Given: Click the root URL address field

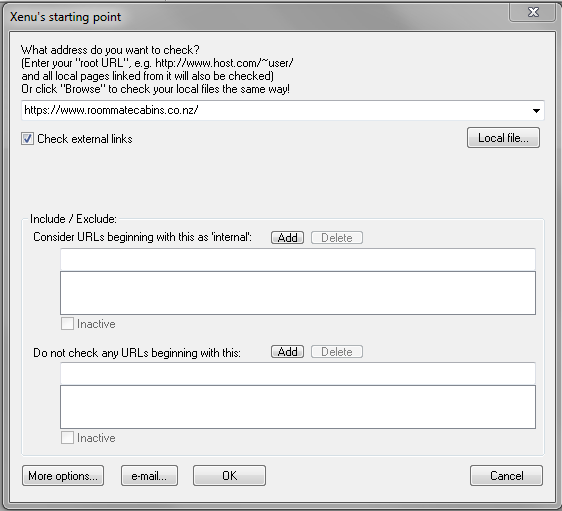Looking at the screenshot, I should click(x=276, y=110).
